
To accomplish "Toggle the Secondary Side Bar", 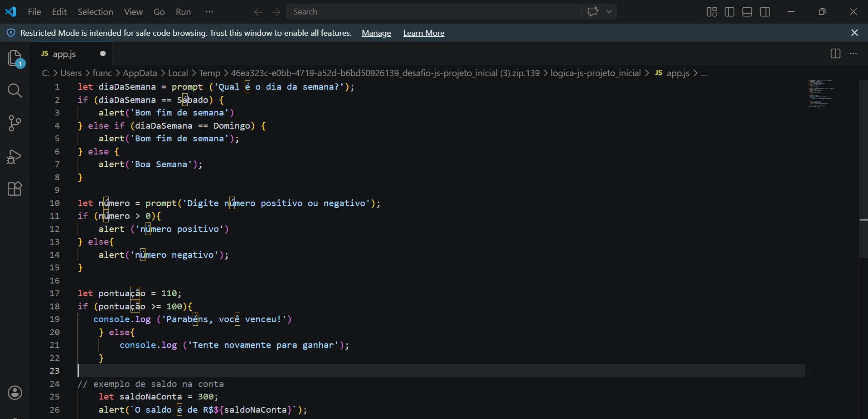I will pos(765,12).
